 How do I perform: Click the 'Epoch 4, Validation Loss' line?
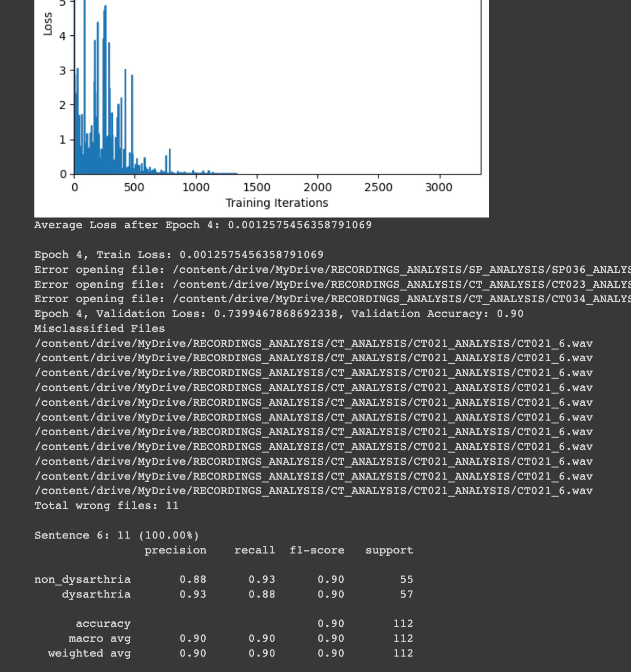(279, 314)
